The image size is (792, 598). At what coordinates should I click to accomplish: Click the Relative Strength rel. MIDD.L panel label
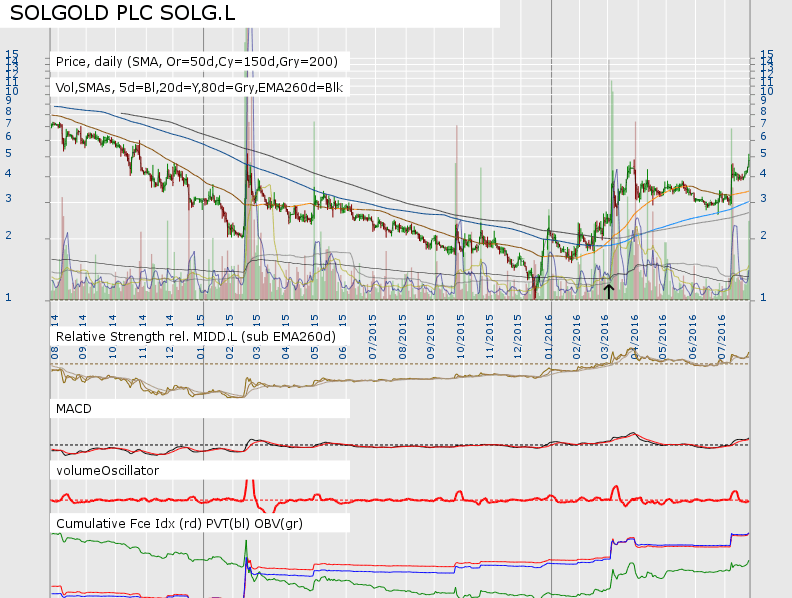(195, 336)
